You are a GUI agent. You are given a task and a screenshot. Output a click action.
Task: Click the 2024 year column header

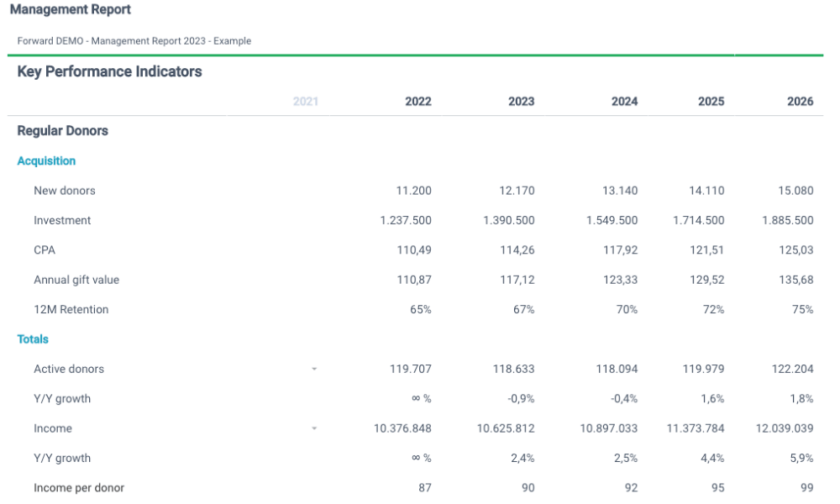click(x=624, y=102)
